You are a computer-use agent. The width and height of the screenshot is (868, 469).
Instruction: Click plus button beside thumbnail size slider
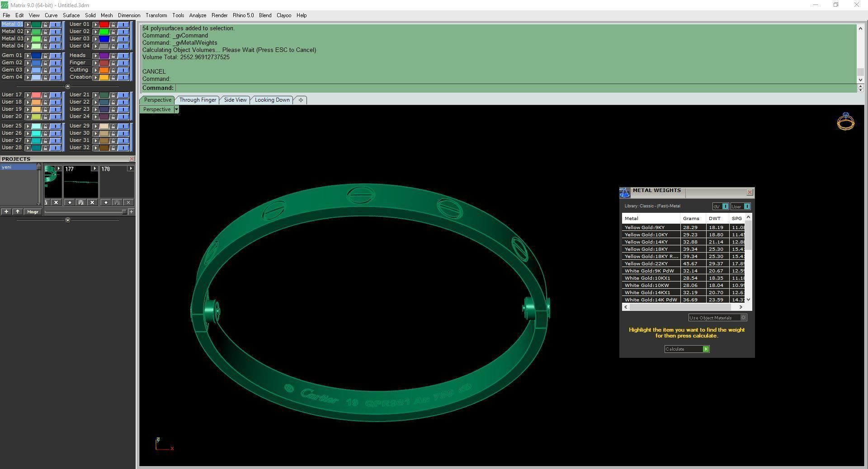(x=131, y=211)
